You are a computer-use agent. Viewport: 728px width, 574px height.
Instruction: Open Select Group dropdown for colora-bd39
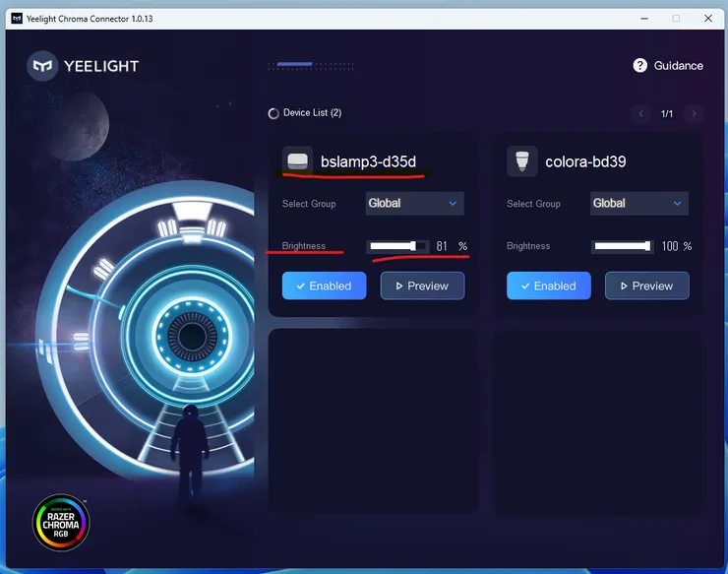pyautogui.click(x=639, y=203)
